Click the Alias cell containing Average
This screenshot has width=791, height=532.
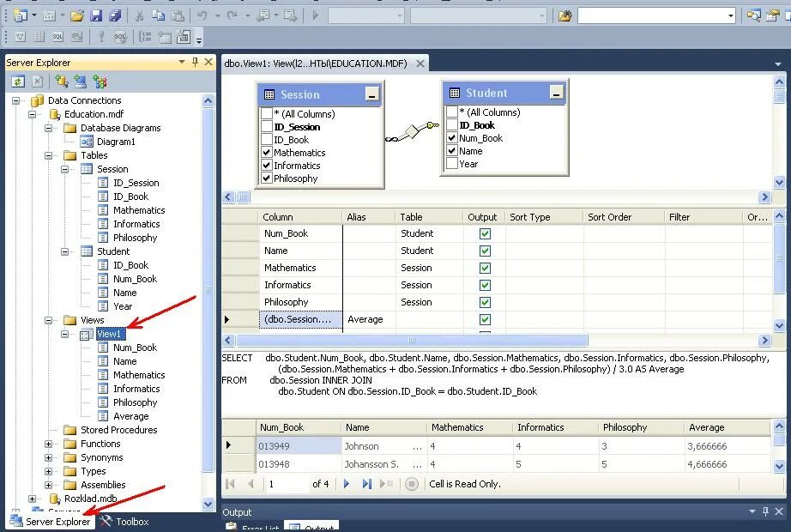(x=369, y=319)
